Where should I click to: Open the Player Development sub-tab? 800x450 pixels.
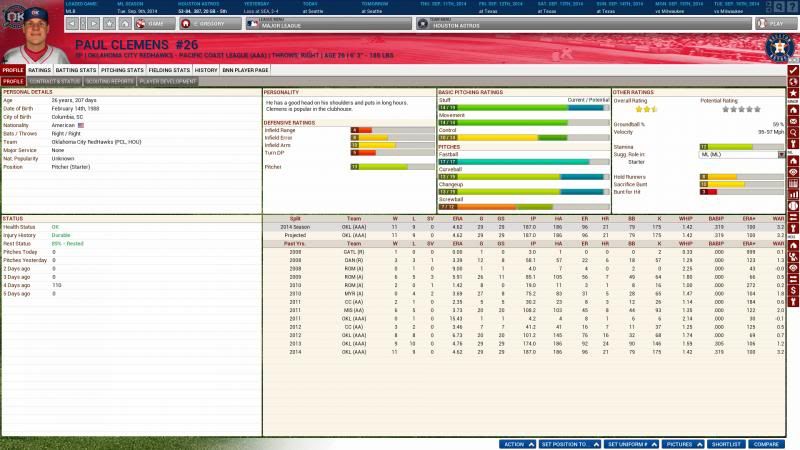168,81
